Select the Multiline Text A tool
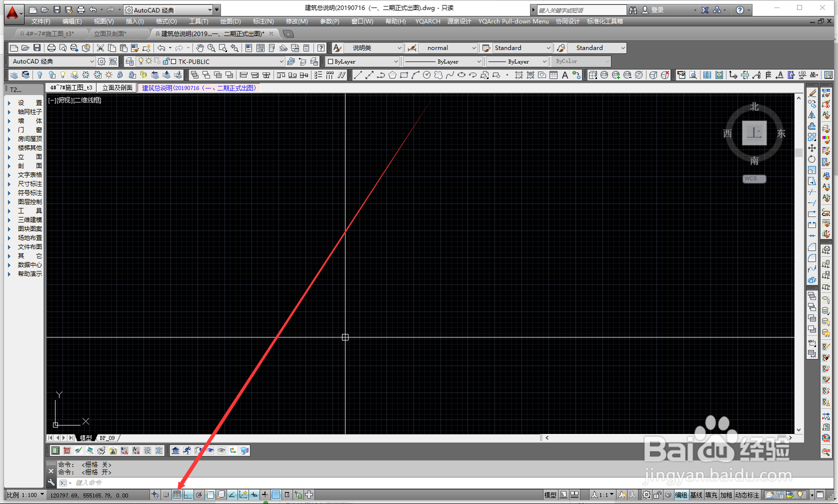838x504 pixels. [x=565, y=75]
